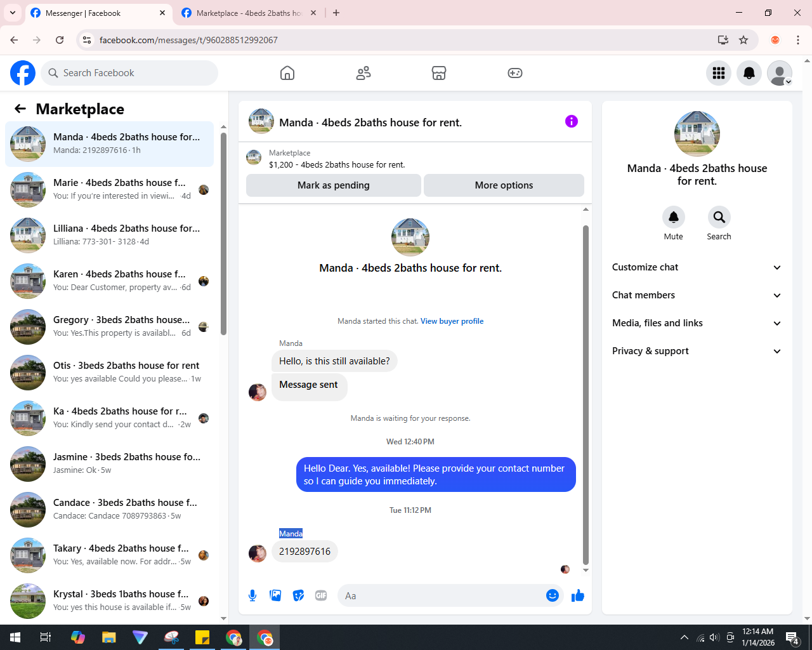Record a voice clip with microphone
812x650 pixels.
[x=252, y=595]
